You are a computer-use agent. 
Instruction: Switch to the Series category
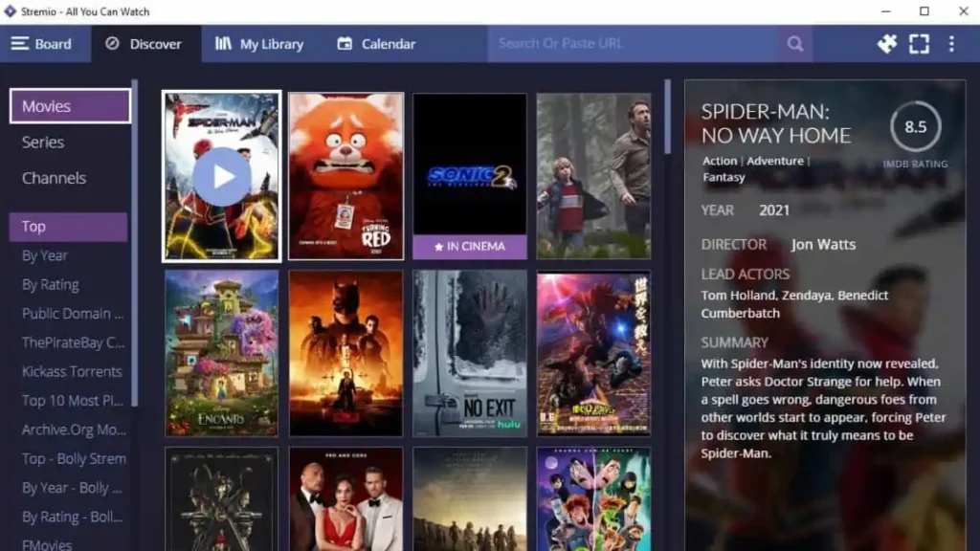click(43, 143)
